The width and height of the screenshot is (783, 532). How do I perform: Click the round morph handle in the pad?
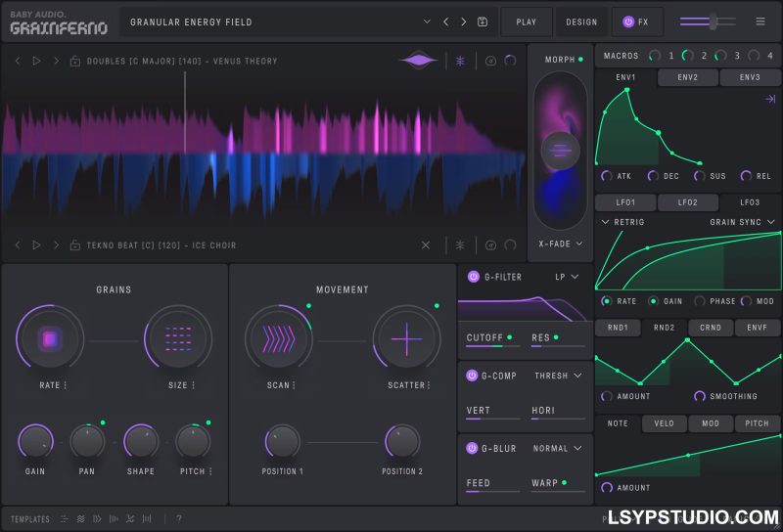click(x=560, y=151)
